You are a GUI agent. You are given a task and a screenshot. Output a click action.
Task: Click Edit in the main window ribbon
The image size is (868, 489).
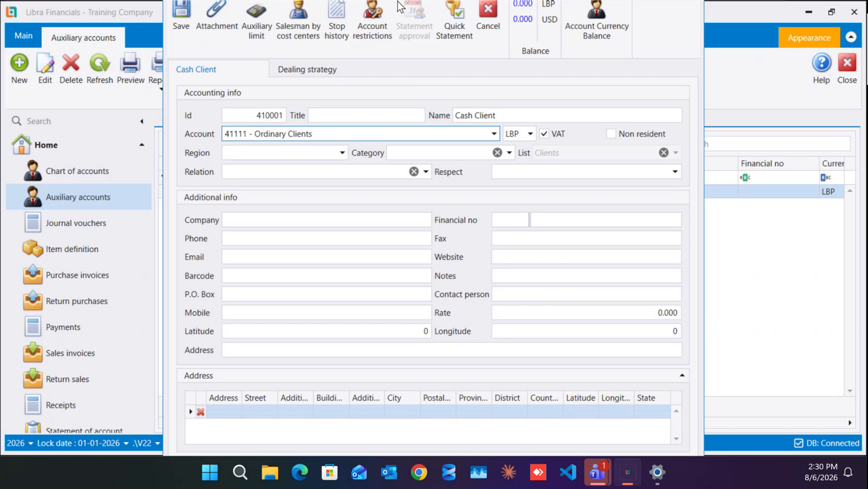(x=45, y=69)
